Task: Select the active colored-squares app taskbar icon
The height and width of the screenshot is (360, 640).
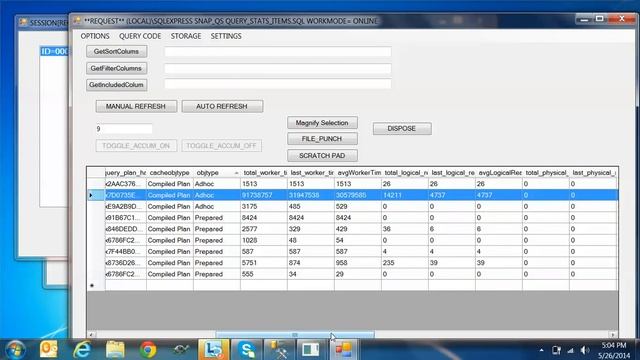Action: pos(344,350)
